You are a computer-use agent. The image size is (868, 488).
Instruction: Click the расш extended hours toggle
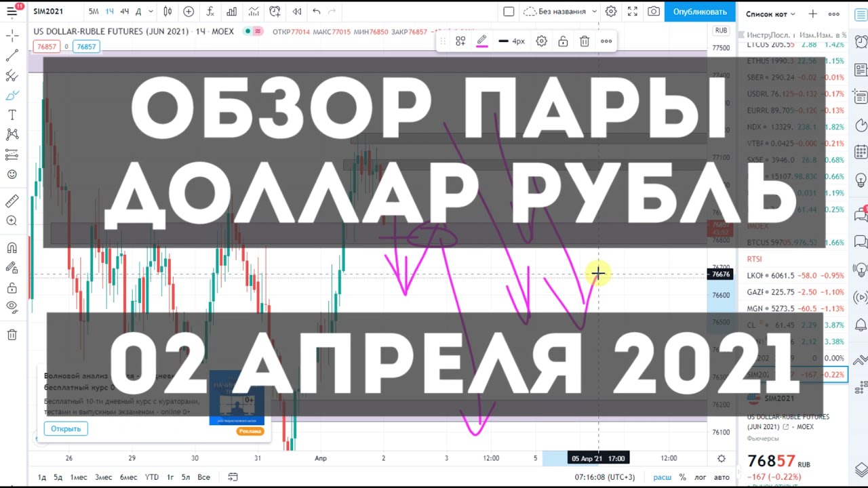663,477
